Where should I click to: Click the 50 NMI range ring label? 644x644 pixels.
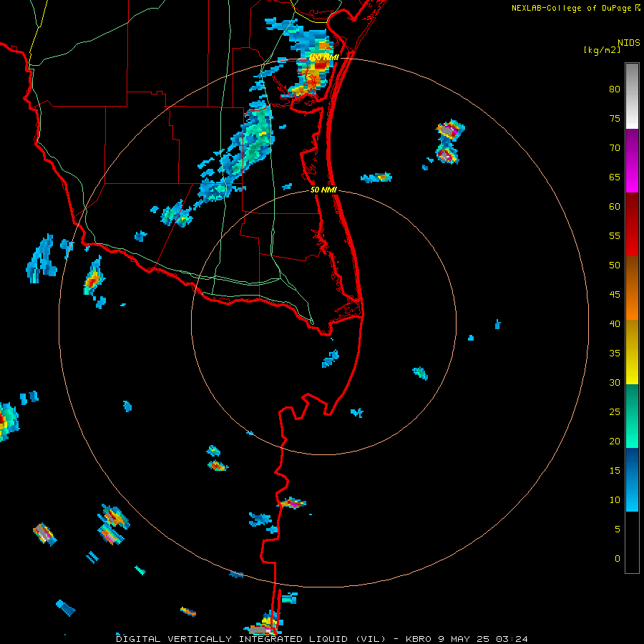[323, 190]
